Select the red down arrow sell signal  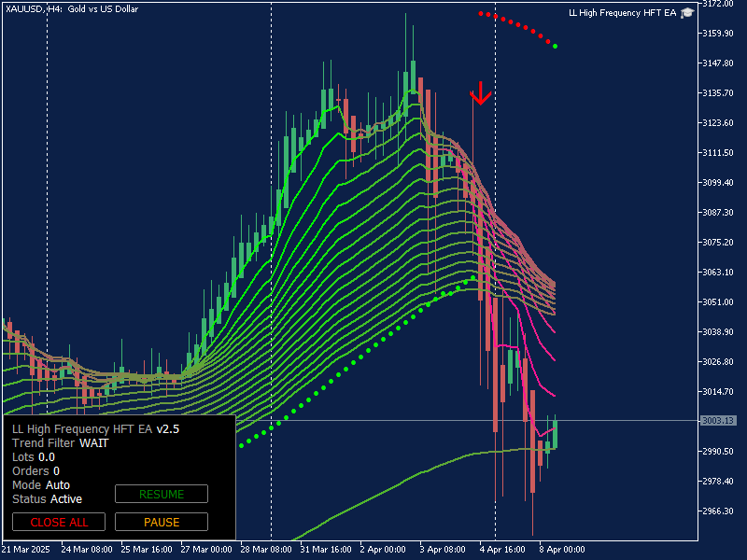[x=481, y=92]
